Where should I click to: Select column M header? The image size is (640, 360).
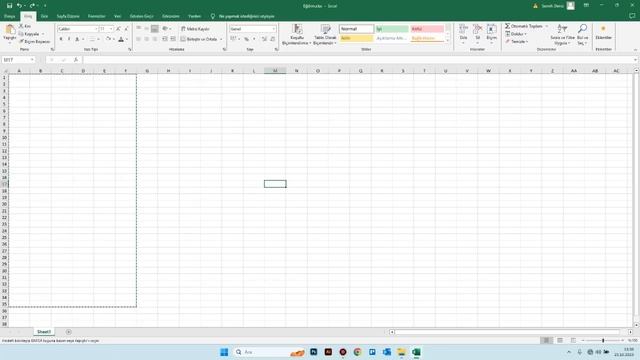[275, 71]
